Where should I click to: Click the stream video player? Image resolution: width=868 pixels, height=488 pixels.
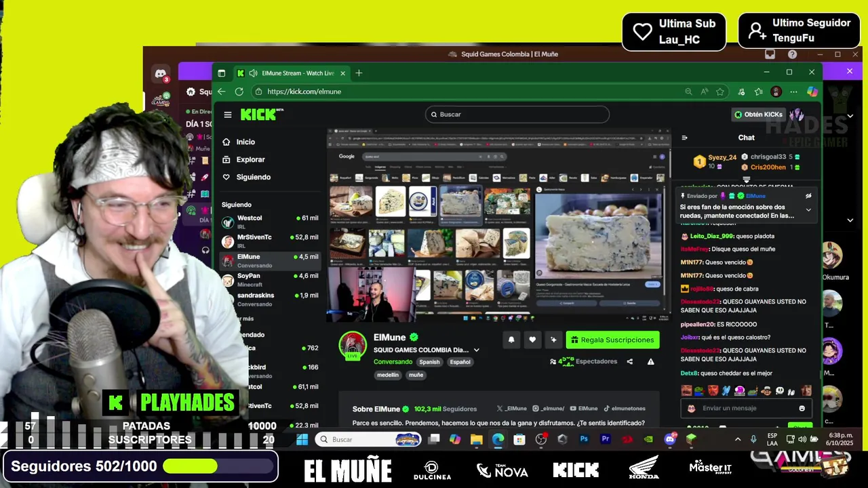click(499, 225)
